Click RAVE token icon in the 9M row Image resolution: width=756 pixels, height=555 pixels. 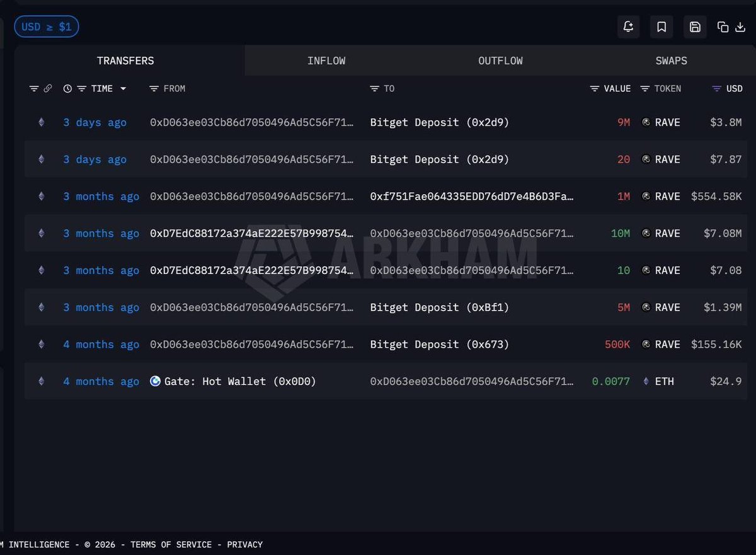pos(646,123)
